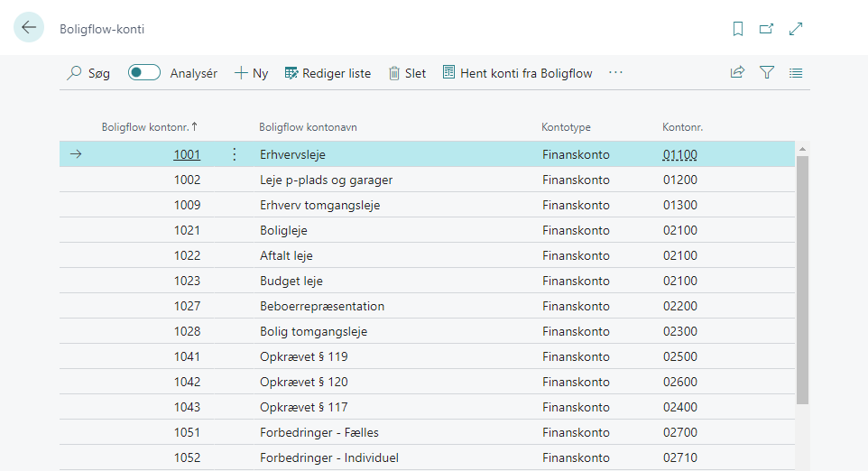Select Slet to delete the row

click(x=407, y=73)
